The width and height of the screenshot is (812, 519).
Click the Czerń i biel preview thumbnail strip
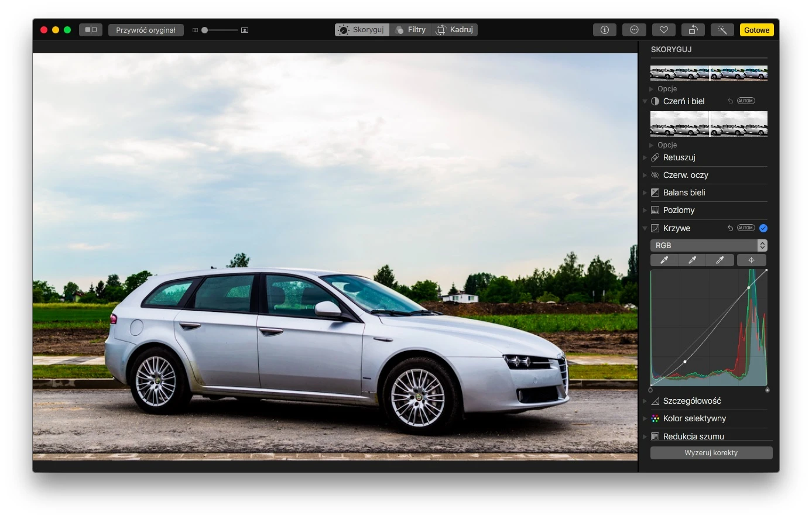coord(709,123)
